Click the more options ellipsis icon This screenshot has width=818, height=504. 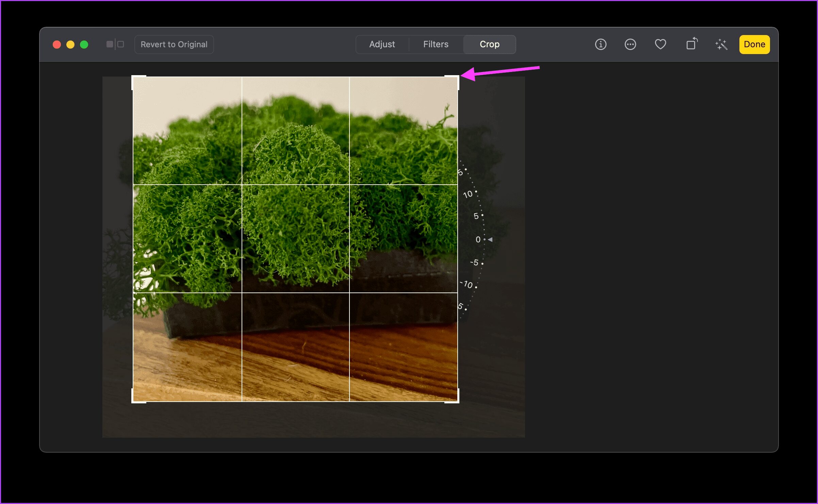pos(630,44)
